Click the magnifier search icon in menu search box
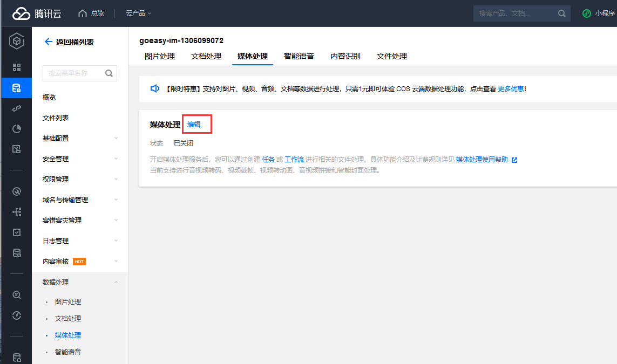The height and width of the screenshot is (364, 617). [109, 73]
